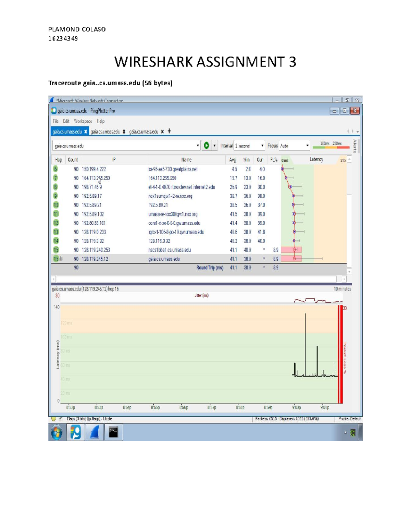Screen dimensions: 411x532
Task: Open a new trace tab with the plus icon
Action: click(169, 131)
